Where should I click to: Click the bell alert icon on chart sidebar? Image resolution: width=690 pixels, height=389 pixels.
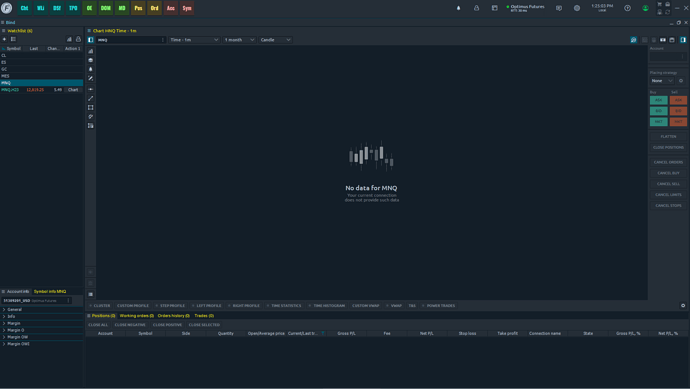pos(91,69)
